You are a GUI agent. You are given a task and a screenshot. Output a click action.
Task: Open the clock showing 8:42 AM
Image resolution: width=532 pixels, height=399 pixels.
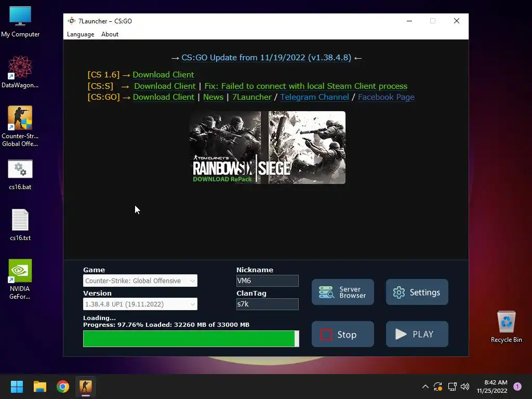pyautogui.click(x=492, y=387)
